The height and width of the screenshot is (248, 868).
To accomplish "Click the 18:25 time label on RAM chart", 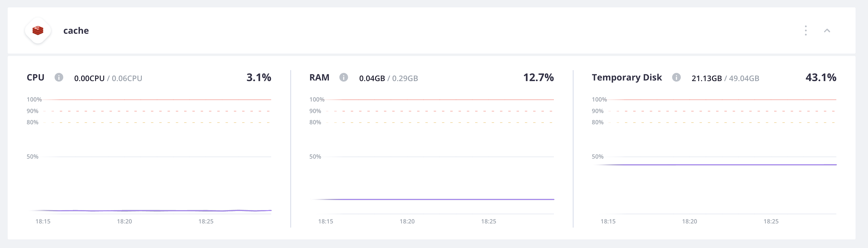I will pyautogui.click(x=488, y=221).
